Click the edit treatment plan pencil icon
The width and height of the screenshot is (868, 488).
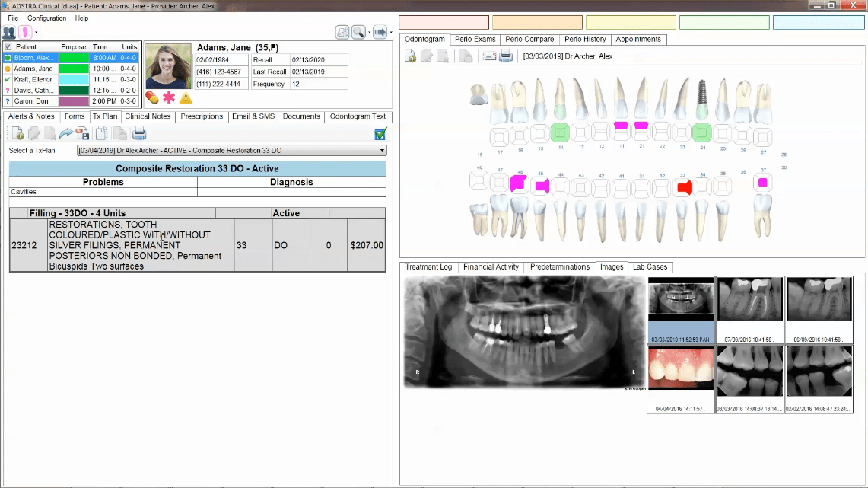tap(33, 133)
